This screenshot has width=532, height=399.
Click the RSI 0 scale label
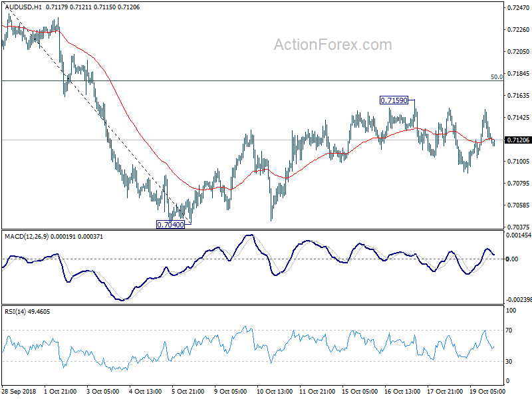point(507,380)
